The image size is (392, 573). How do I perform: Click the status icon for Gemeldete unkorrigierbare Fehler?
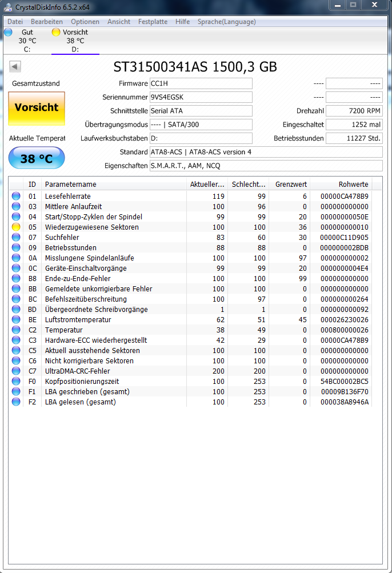[x=16, y=288]
